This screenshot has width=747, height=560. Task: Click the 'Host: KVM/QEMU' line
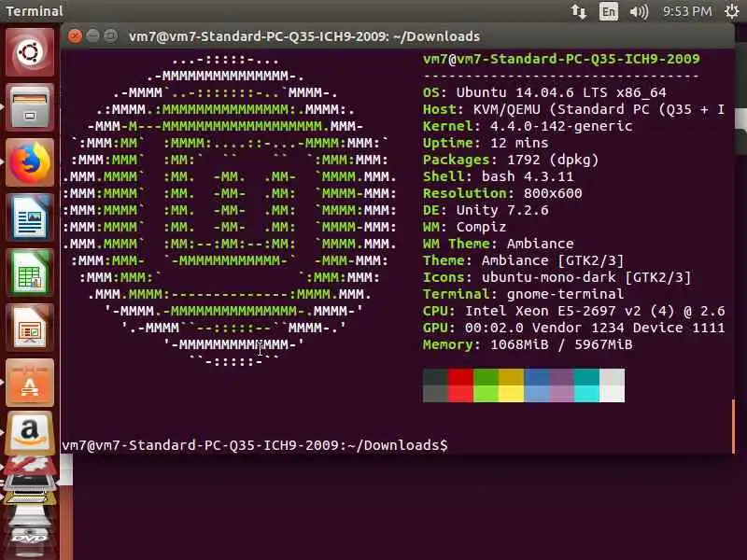click(x=574, y=109)
